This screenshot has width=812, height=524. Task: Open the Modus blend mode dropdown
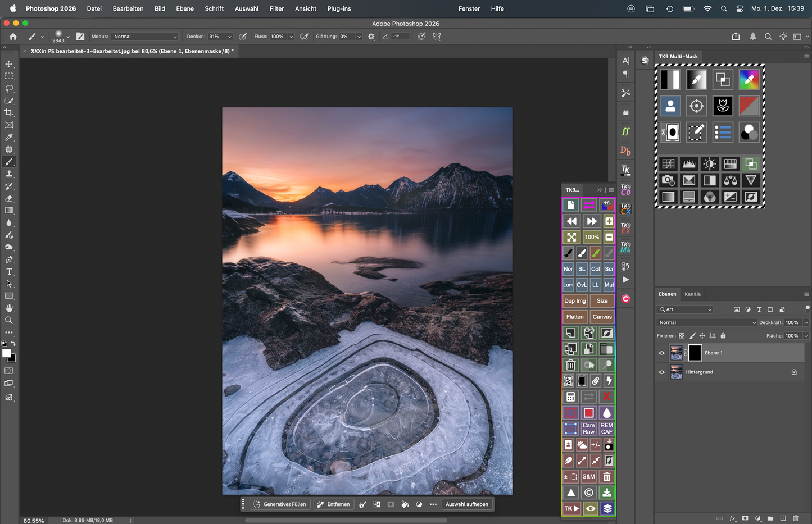(145, 37)
